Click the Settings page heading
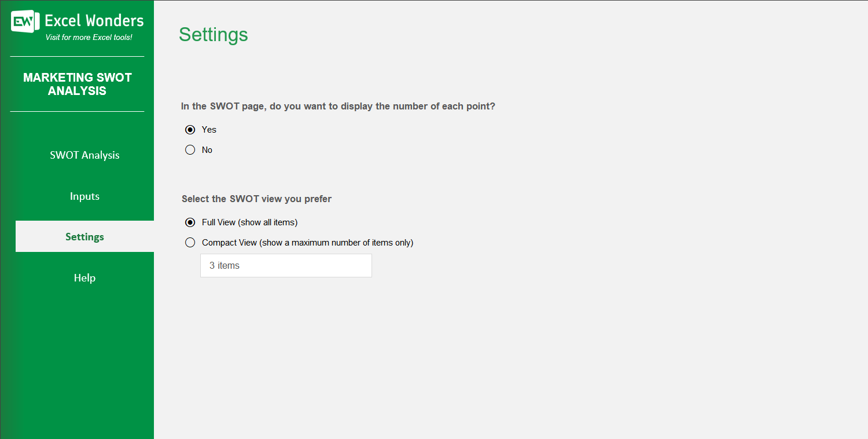The height and width of the screenshot is (439, 868). [213, 35]
